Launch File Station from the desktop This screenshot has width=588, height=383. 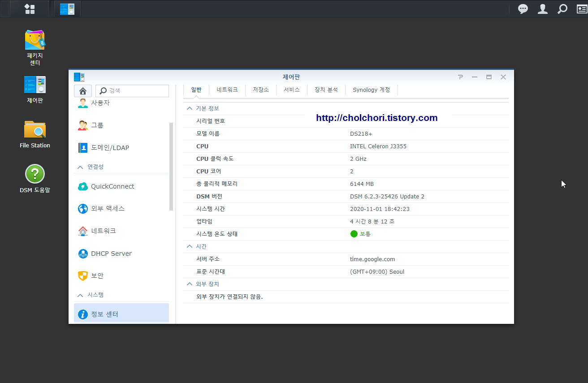tap(35, 134)
